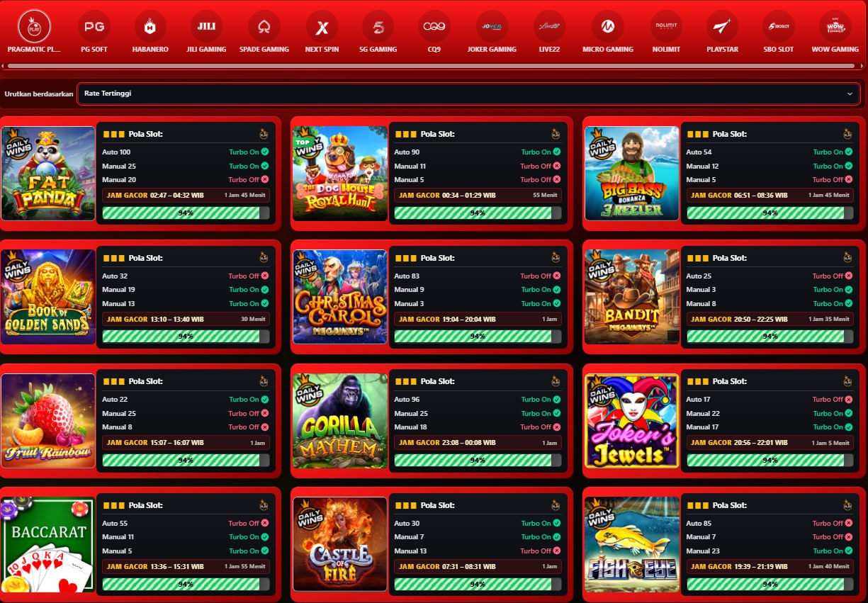Screen dimensions: 868x603
Task: Click the 94% rate bar on Fat Panda
Action: point(186,213)
